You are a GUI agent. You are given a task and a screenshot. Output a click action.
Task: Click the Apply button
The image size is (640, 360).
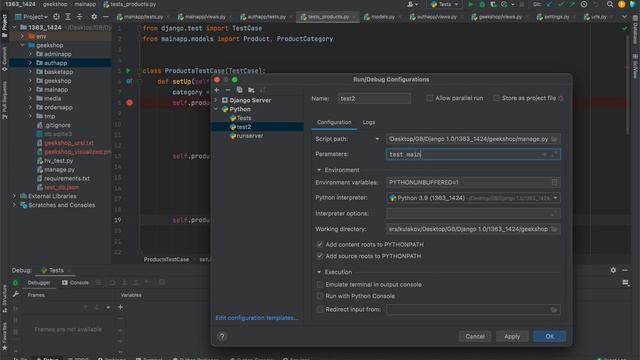point(512,336)
